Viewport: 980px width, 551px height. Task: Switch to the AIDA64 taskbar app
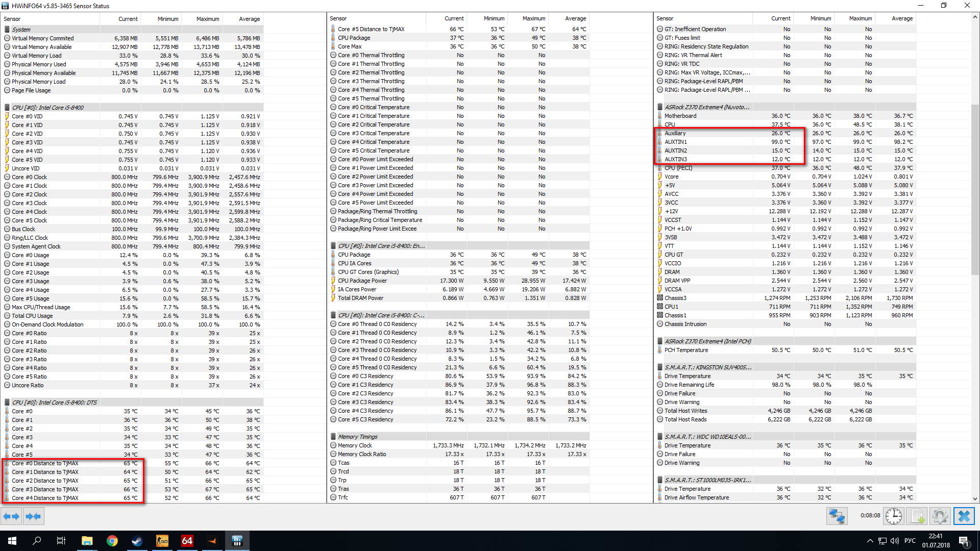click(x=187, y=541)
